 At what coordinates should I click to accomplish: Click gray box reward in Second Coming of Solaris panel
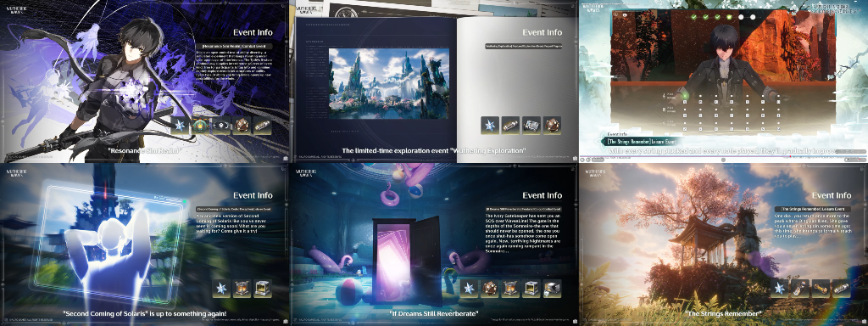[263, 289]
